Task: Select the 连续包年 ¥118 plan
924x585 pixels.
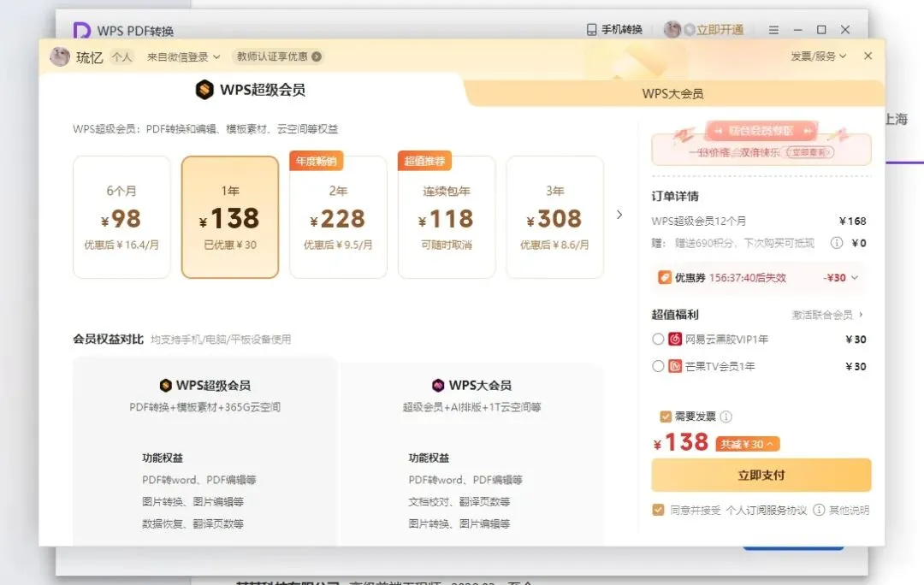Action: click(x=447, y=216)
